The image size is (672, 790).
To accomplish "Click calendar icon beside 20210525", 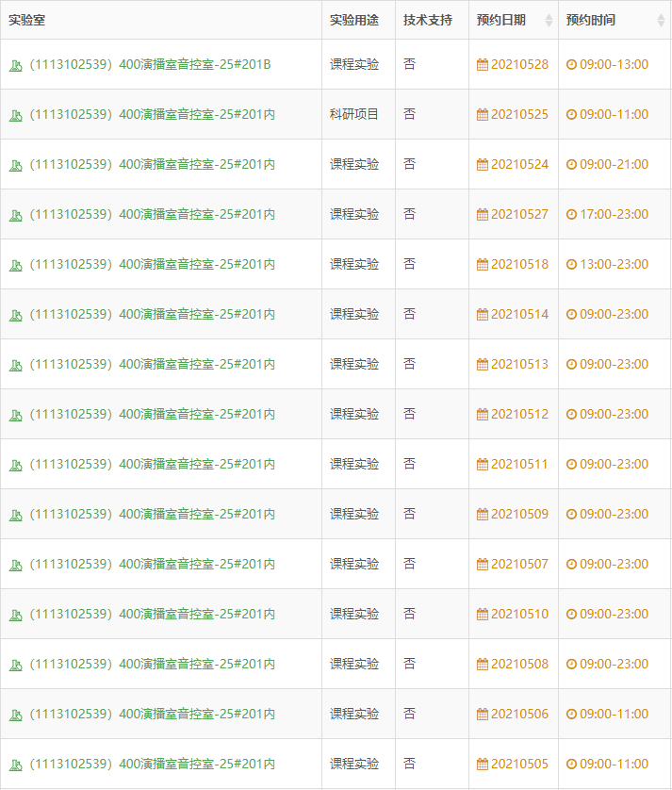I will [483, 115].
